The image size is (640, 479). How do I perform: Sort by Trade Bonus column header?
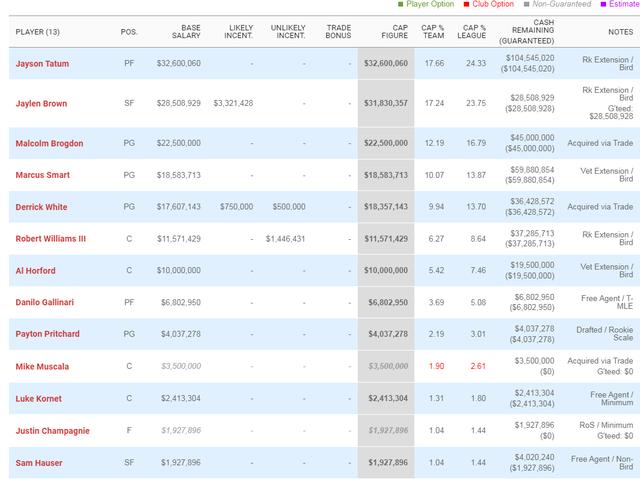coord(338,32)
